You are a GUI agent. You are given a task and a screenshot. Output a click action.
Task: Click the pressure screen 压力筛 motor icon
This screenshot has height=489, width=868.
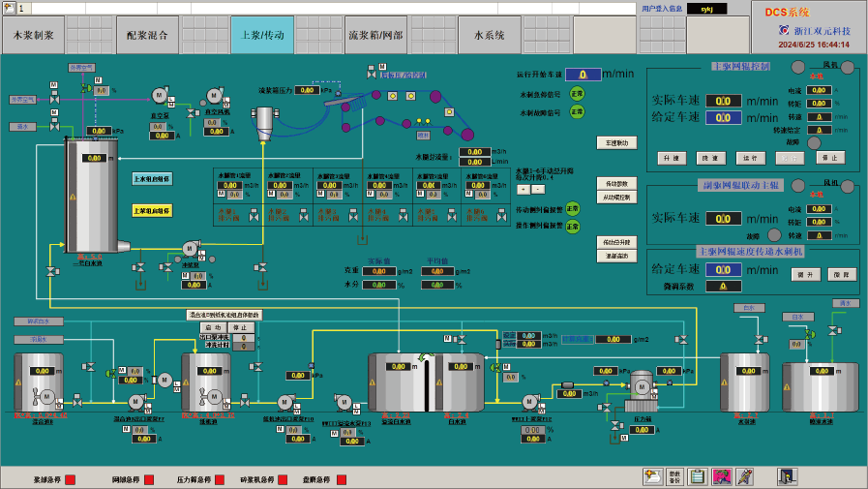[x=641, y=387]
